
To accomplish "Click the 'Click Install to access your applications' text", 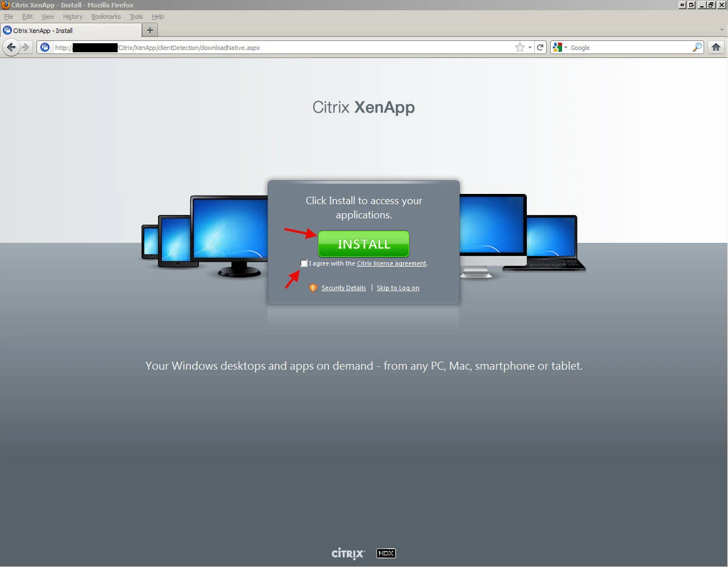I will pyautogui.click(x=364, y=208).
